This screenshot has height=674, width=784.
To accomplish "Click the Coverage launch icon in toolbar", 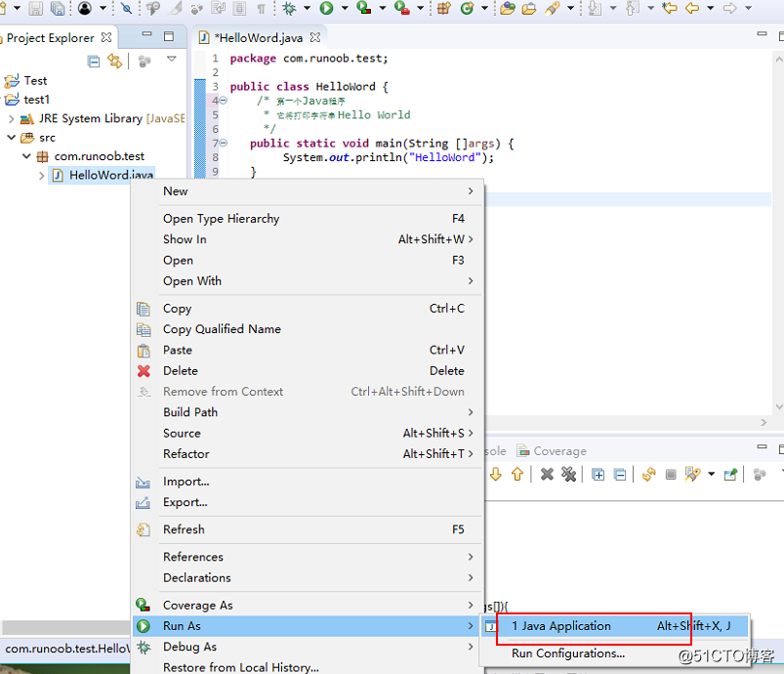I will (x=364, y=8).
